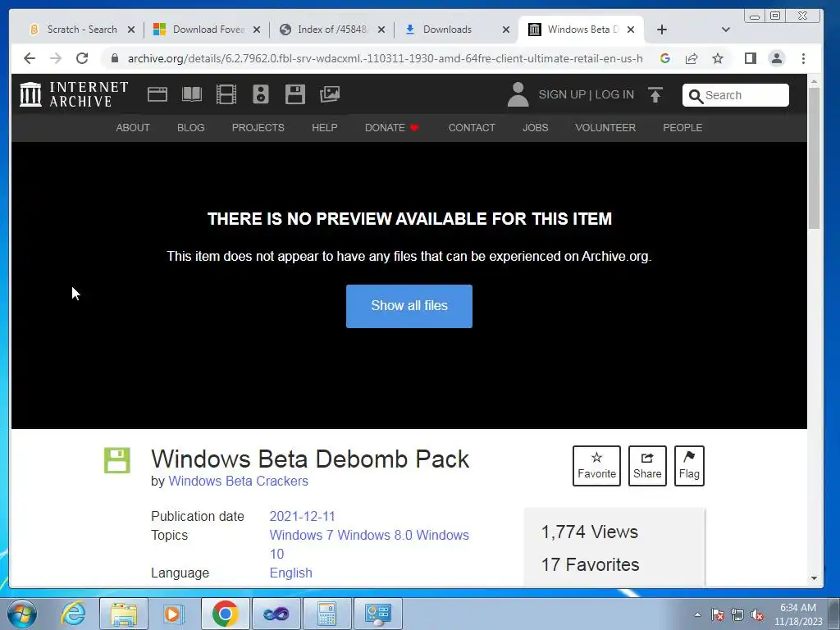Open the Internet Archive home logo
Viewport: 840px width, 630px height.
74,94
